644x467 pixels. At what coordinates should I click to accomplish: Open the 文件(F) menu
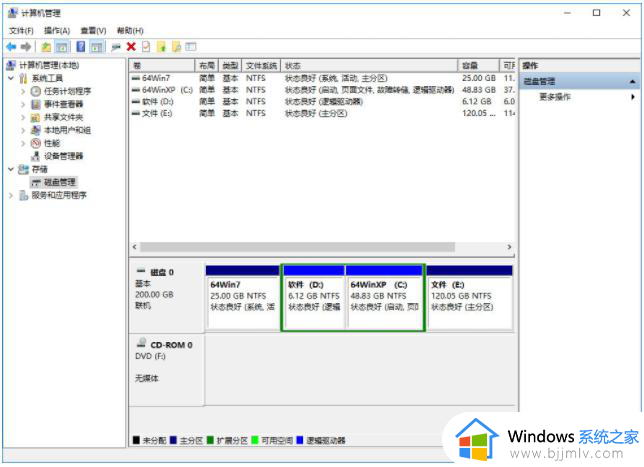21,30
